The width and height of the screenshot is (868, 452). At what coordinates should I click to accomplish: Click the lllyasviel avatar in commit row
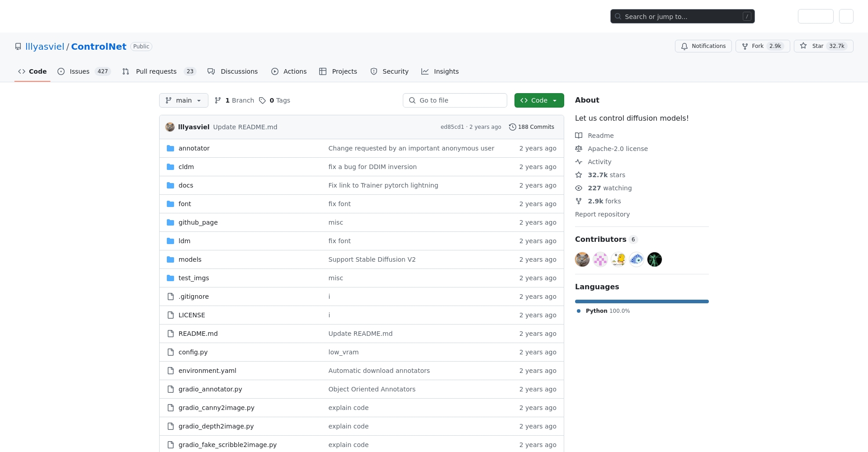[x=170, y=127]
